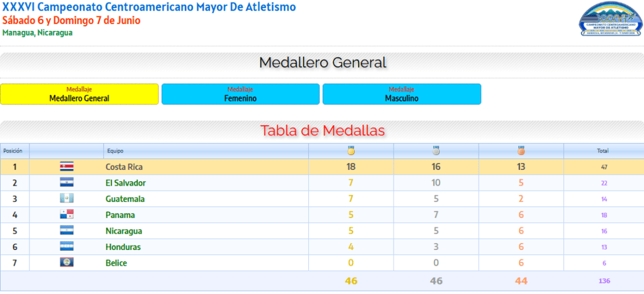Click the gold medal column icon
Image resolution: width=644 pixels, height=294 pixels.
point(351,150)
